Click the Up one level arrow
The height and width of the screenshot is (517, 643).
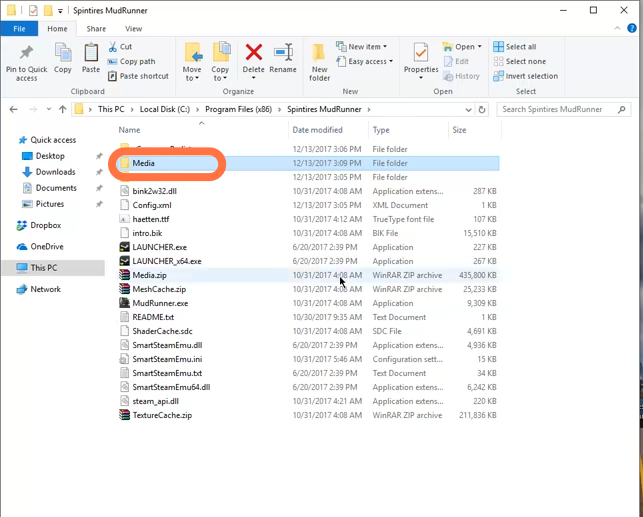coord(62,109)
